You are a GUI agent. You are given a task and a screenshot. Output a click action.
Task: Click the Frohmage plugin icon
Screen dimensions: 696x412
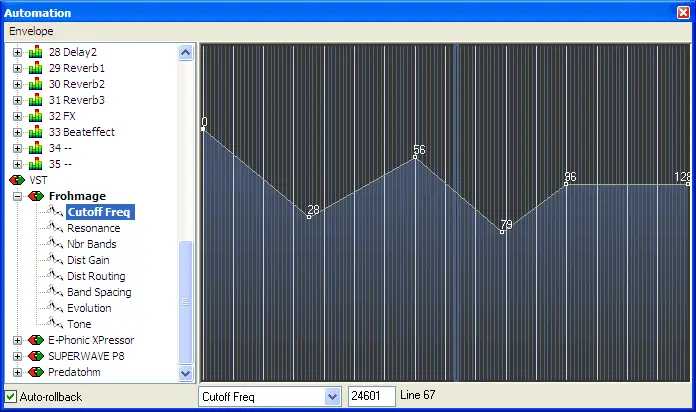click(x=36, y=196)
